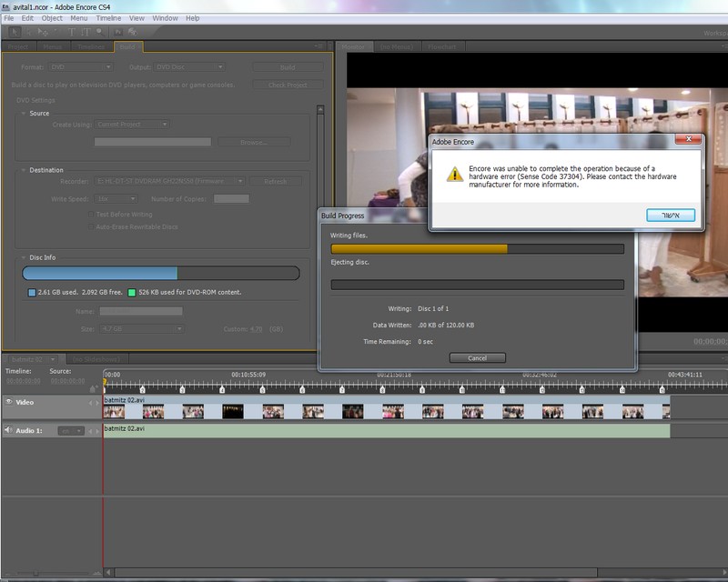Screen dimensions: 728x582
Task: Click the Check Project button
Action: (x=288, y=85)
